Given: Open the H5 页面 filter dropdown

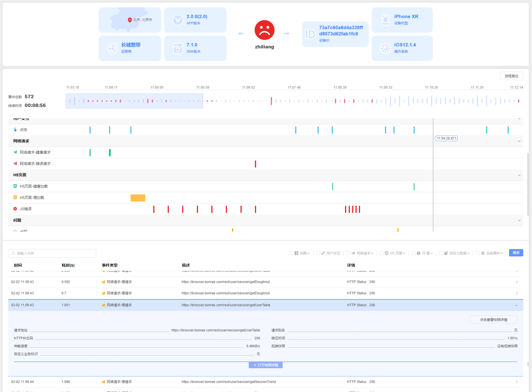Looking at the screenshot, I should (397, 253).
